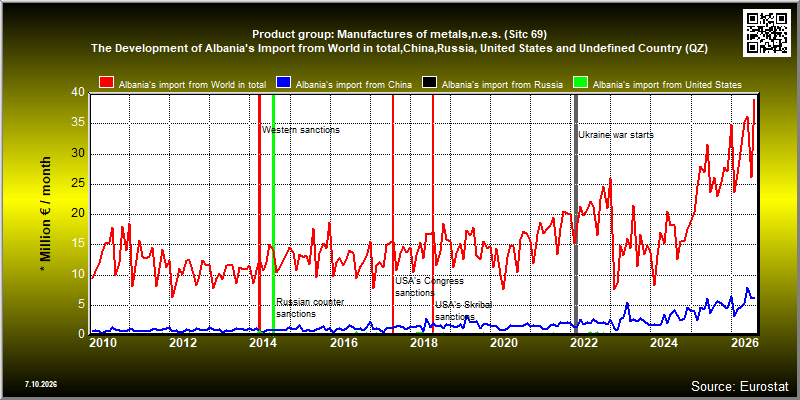Screen dimensions: 800x400
Task: Click the date stamp 7.10.2026
Action: click(41, 384)
